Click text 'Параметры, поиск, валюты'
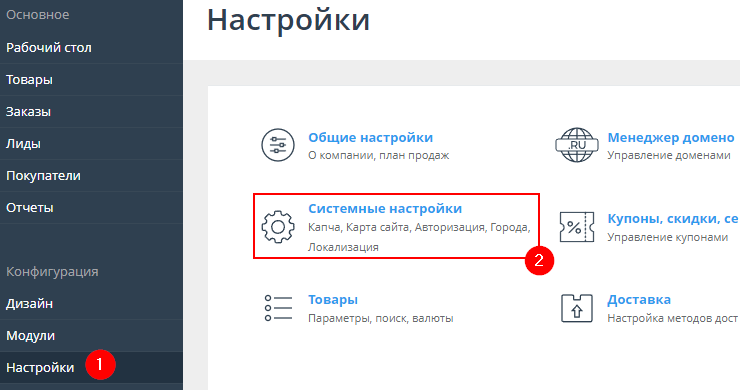 (x=381, y=318)
